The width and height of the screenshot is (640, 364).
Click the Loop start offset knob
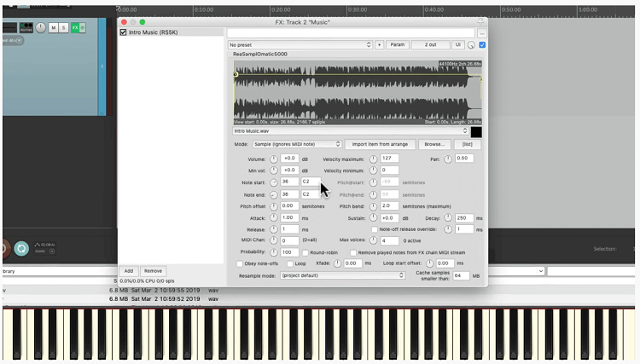coord(429,263)
